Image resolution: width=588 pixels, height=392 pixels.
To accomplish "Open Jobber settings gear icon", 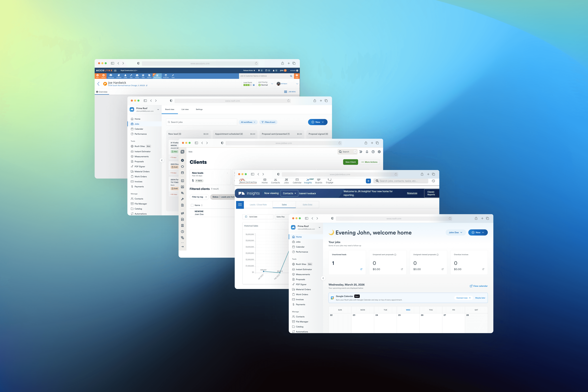I will [379, 152].
